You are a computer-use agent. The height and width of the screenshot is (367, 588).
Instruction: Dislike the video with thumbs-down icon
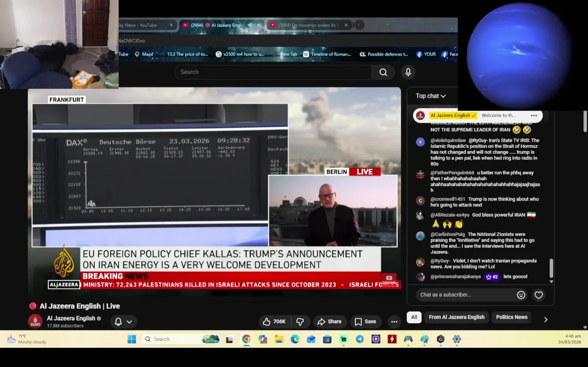pos(300,322)
